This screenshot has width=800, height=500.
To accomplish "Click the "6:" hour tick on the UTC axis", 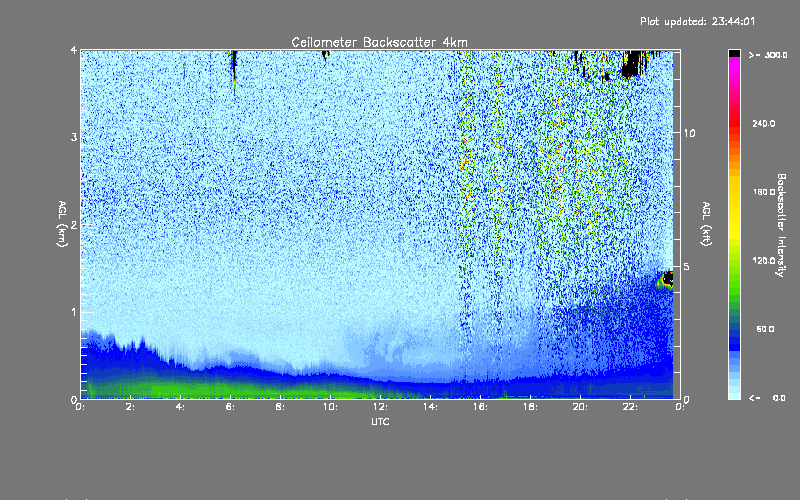I will (x=231, y=407).
